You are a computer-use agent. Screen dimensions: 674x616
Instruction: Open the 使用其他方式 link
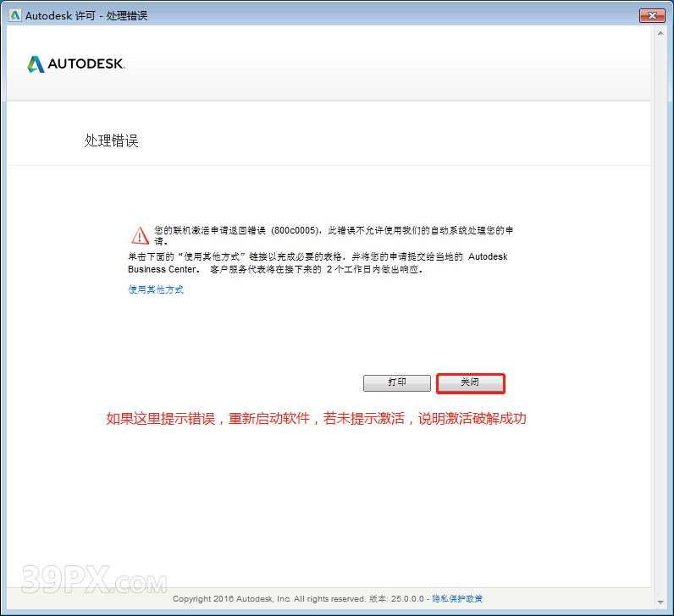[x=156, y=289]
